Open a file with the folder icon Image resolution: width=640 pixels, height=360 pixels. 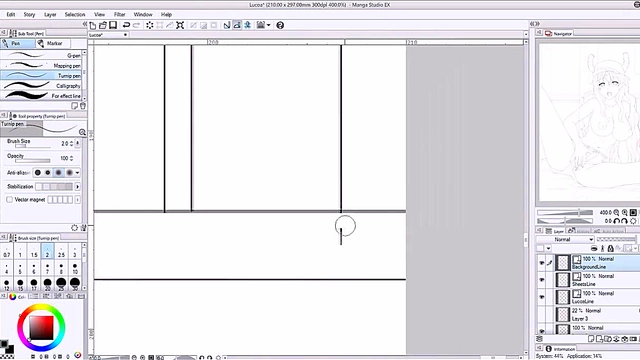[103, 25]
